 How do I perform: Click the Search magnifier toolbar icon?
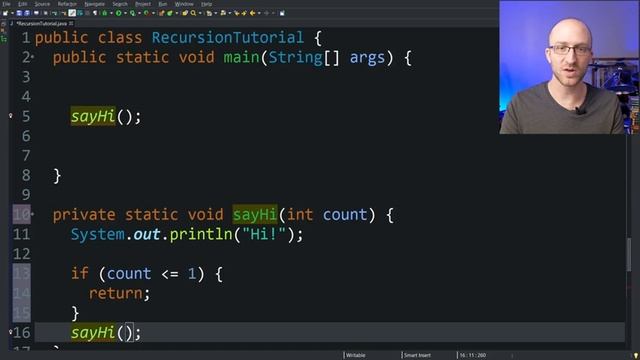(x=193, y=13)
